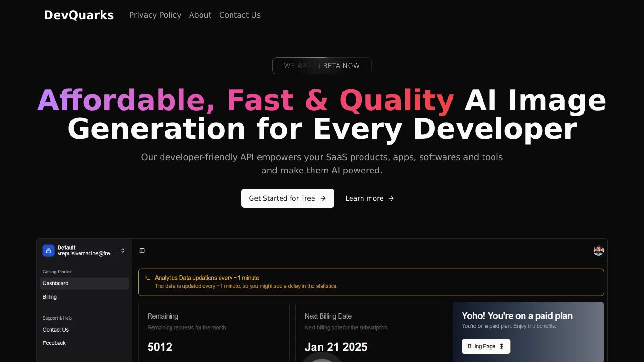The image size is (644, 362).
Task: Select Dashboard in the sidebar
Action: tap(84, 283)
